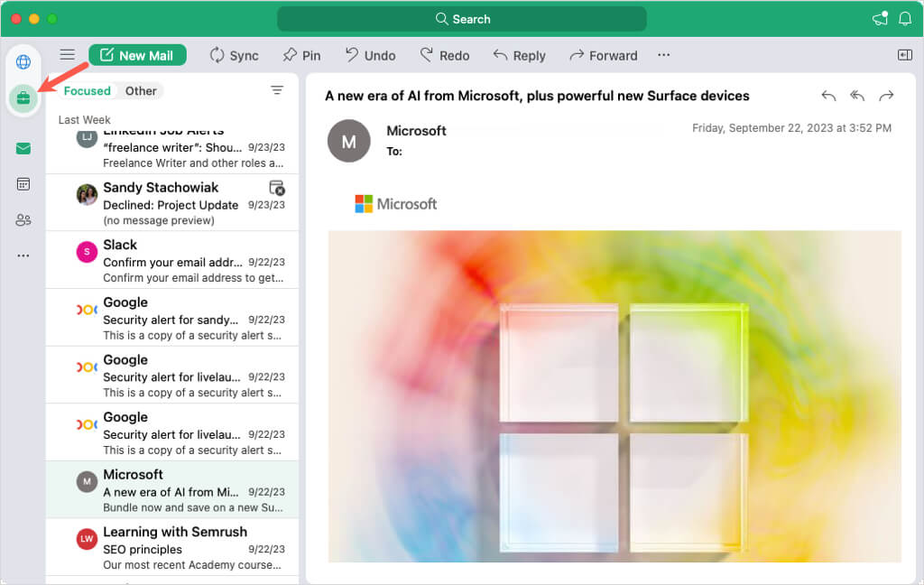This screenshot has height=585, width=924.
Task: Open the Calendar view in sidebar
Action: 23,184
